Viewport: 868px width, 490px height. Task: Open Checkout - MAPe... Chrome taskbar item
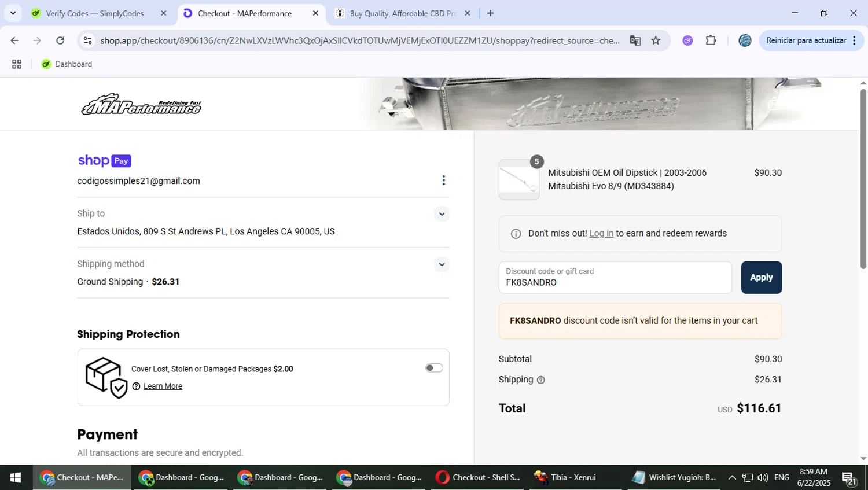pos(82,477)
